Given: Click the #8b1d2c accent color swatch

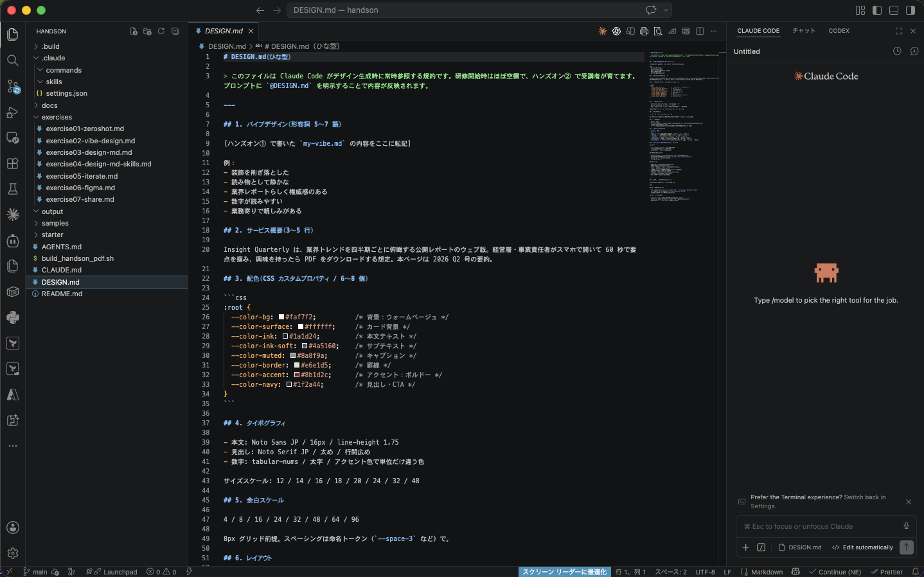Looking at the screenshot, I should coord(297,375).
